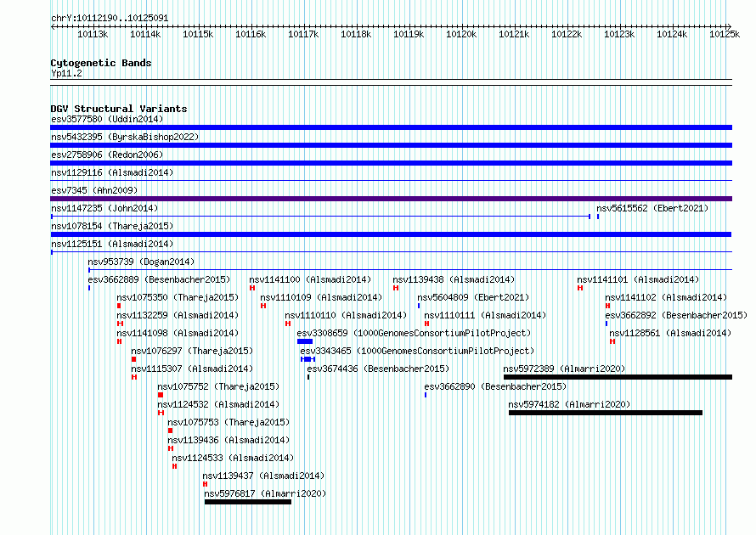Click the red marker under nsv1128561
The image size is (756, 535).
point(612,341)
